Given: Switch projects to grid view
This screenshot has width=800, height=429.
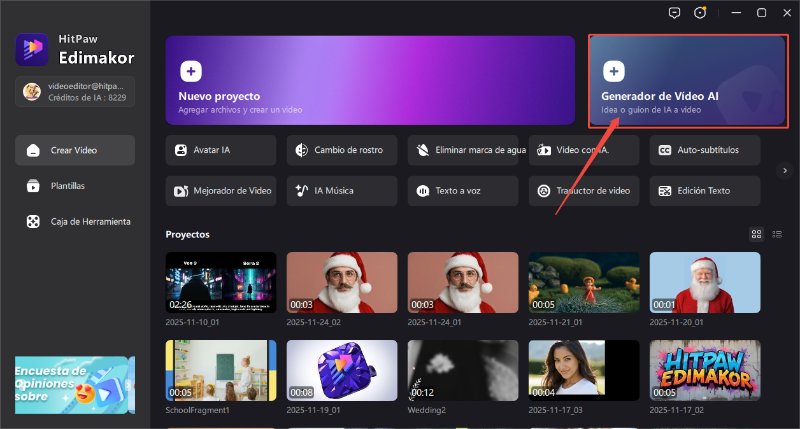Looking at the screenshot, I should [x=756, y=234].
